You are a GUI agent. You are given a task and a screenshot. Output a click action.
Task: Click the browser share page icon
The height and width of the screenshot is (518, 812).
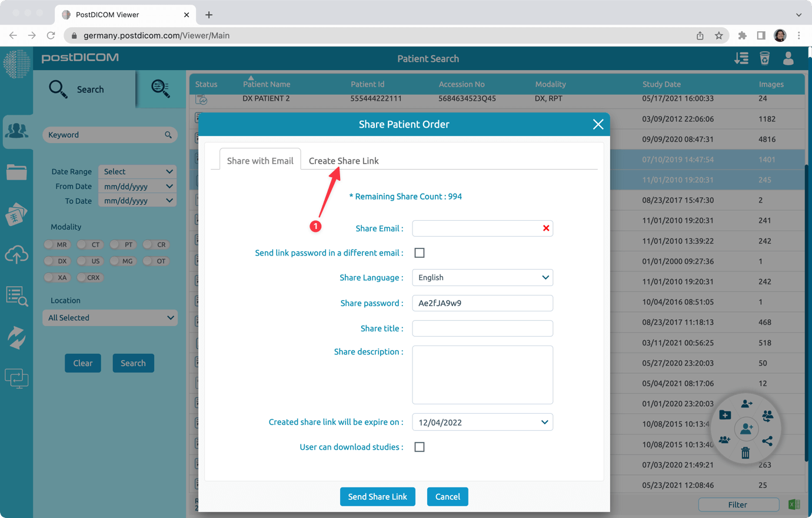700,35
